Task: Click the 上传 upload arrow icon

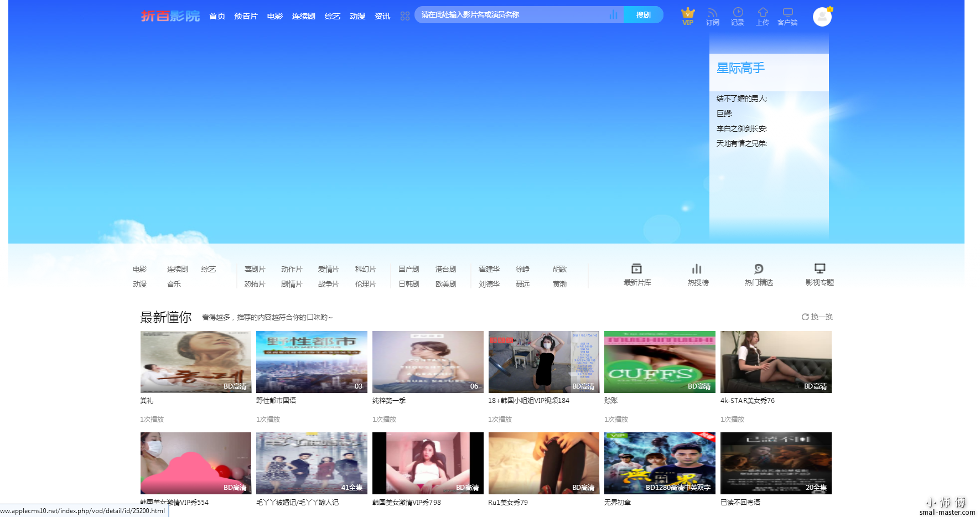Action: 763,12
